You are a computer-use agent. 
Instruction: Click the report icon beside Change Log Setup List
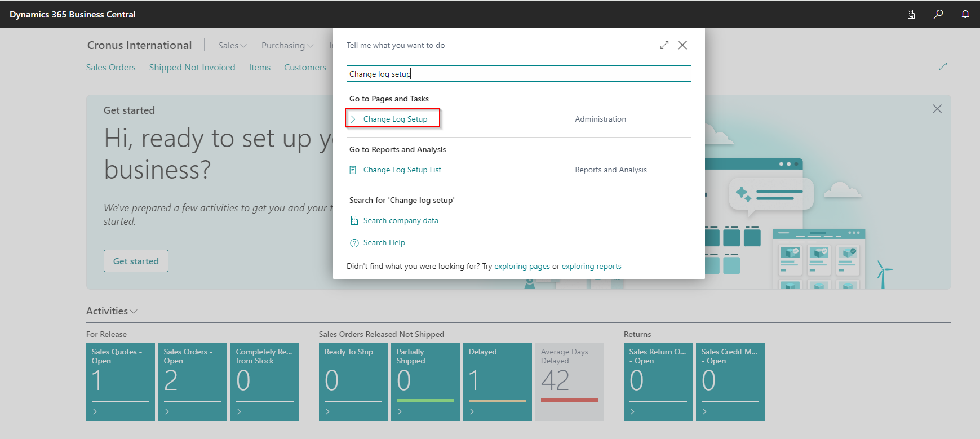point(353,170)
